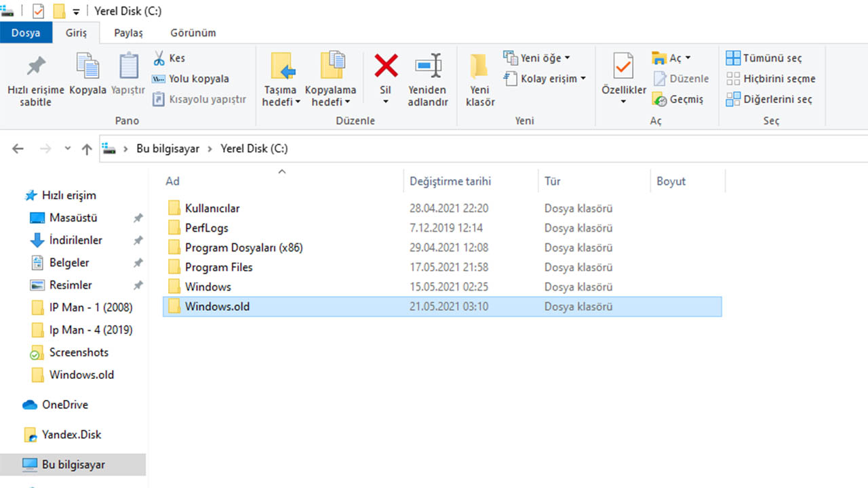Click the up arrow navigation button
This screenshot has width=868, height=488.
pyautogui.click(x=87, y=149)
